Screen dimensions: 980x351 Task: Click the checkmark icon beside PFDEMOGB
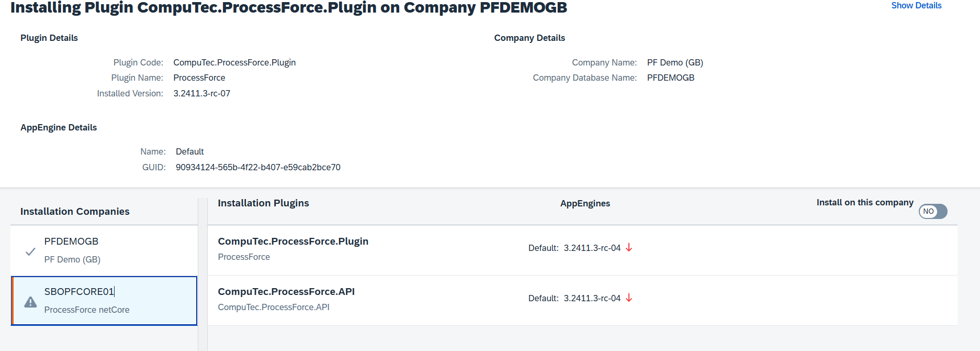pyautogui.click(x=30, y=251)
